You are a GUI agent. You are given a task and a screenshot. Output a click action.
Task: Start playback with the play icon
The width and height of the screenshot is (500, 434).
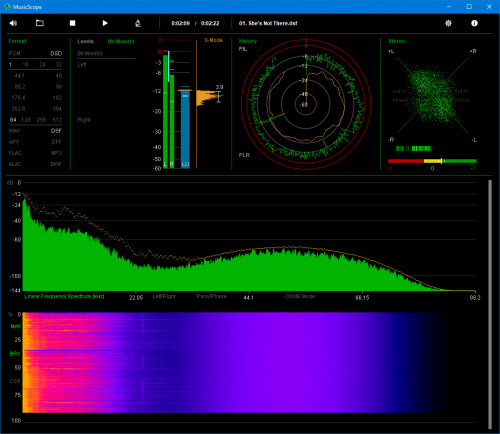[x=105, y=23]
